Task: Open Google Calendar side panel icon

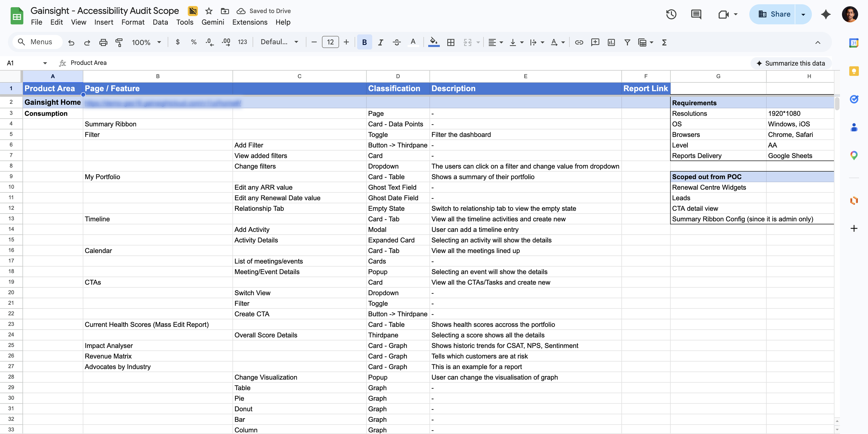Action: (x=854, y=43)
